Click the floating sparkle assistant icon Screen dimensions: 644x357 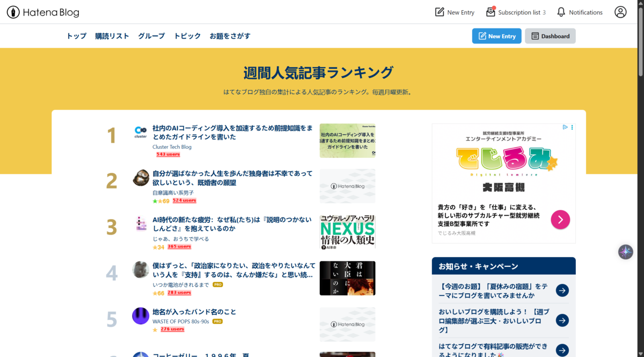tap(626, 252)
